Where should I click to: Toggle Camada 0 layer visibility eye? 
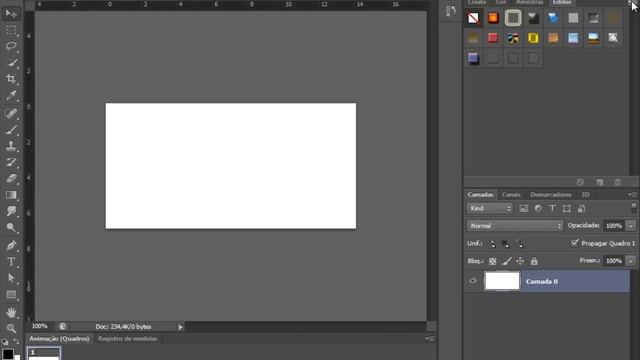pos(473,281)
